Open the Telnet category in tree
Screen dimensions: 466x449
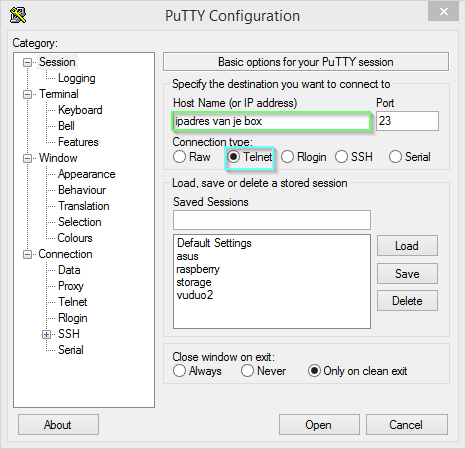(x=73, y=302)
